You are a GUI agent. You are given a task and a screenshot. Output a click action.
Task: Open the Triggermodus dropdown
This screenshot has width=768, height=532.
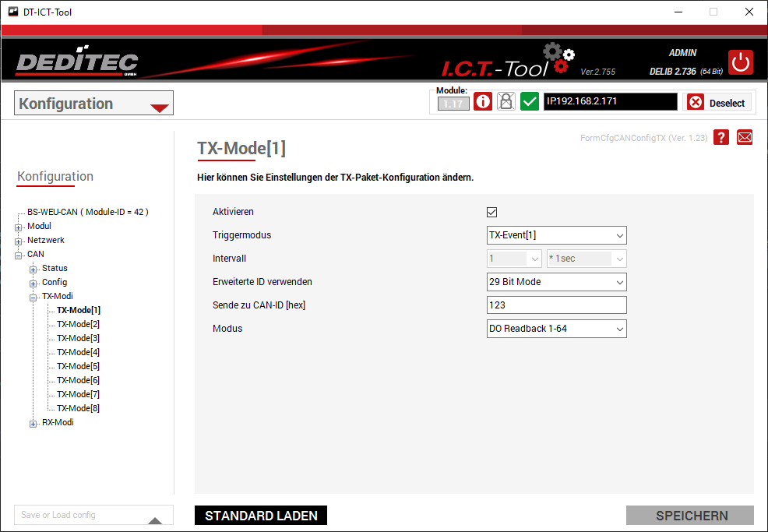556,235
